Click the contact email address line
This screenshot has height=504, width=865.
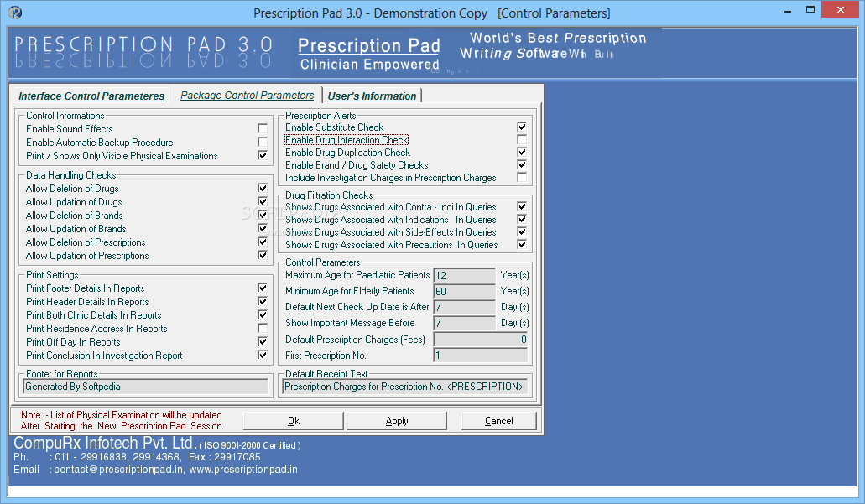click(155, 470)
